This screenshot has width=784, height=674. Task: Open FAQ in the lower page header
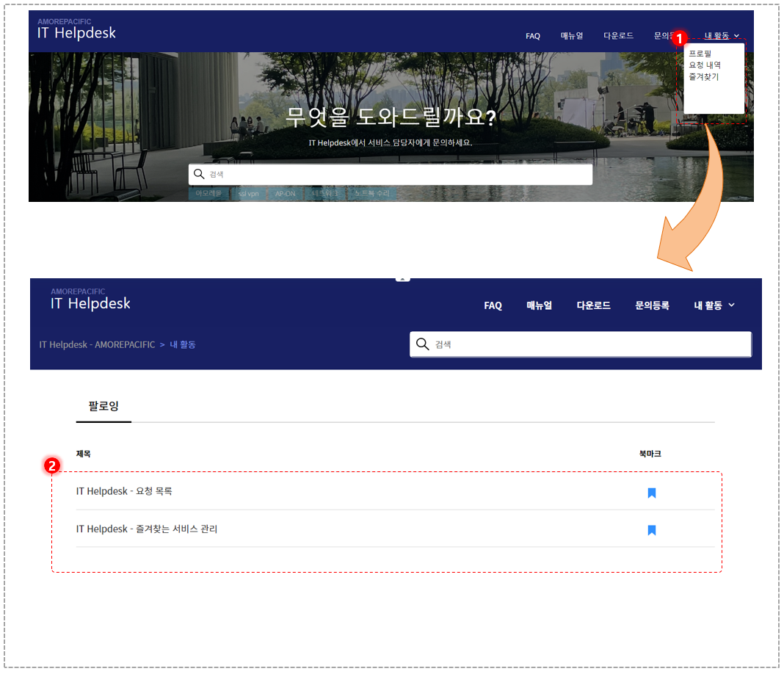click(493, 305)
